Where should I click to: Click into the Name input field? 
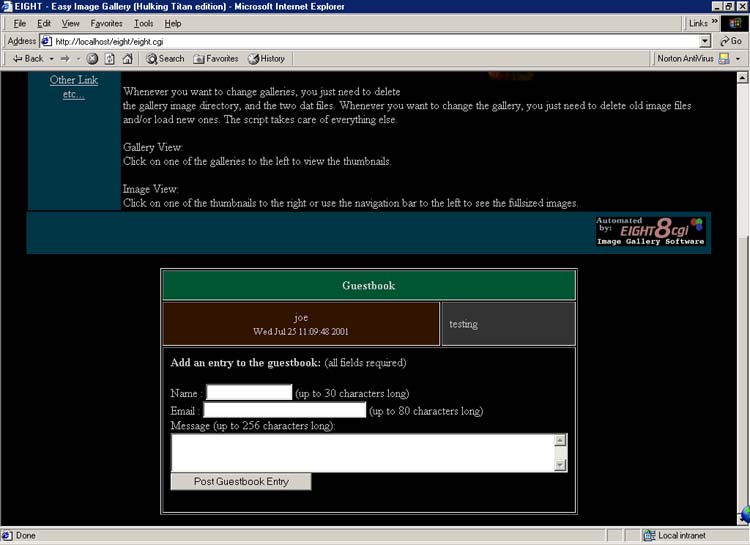[x=249, y=393]
